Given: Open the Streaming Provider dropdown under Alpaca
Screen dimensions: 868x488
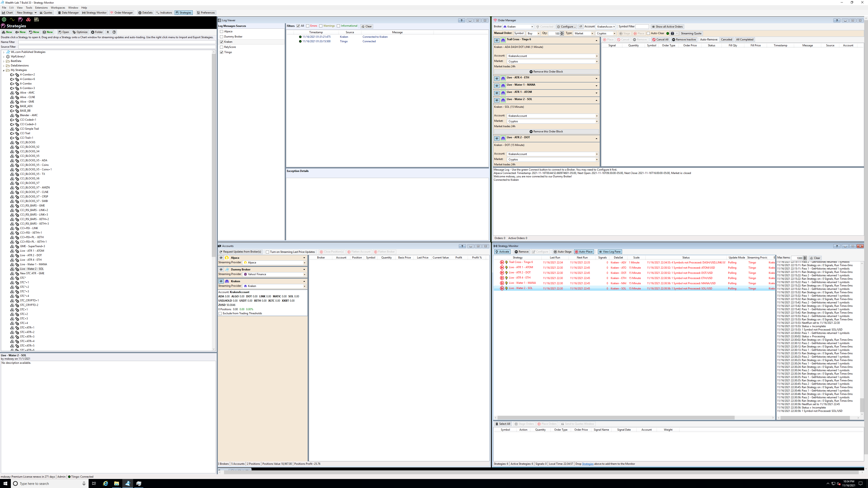Looking at the screenshot, I should coord(304,262).
